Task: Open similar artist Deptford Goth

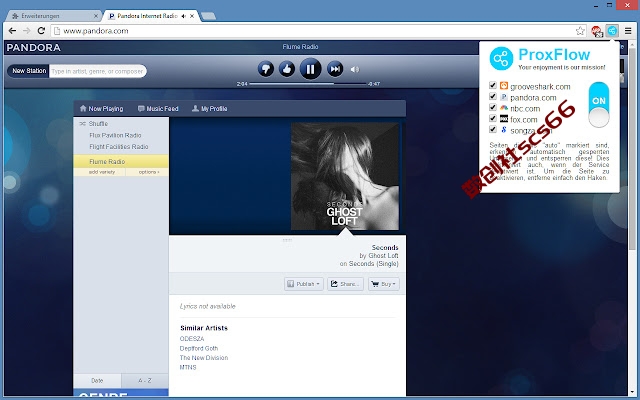Action: pyautogui.click(x=199, y=348)
